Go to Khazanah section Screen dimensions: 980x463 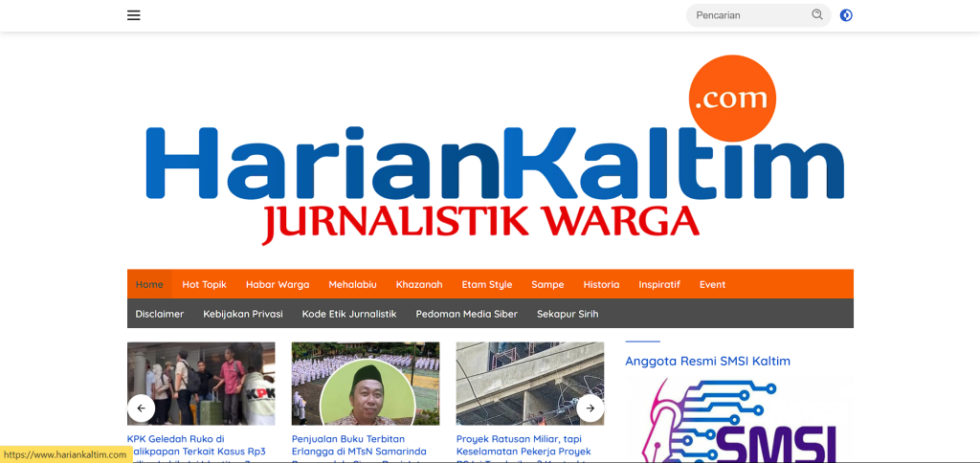[419, 284]
